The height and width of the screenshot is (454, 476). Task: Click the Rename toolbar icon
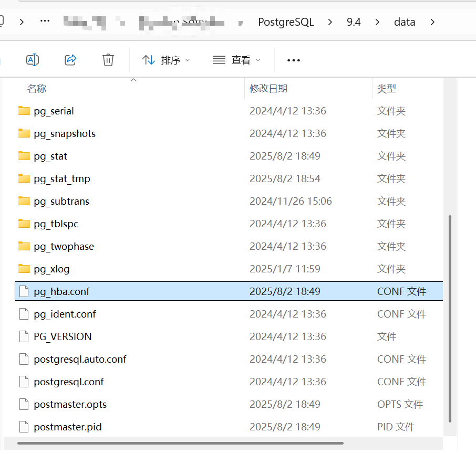click(33, 60)
